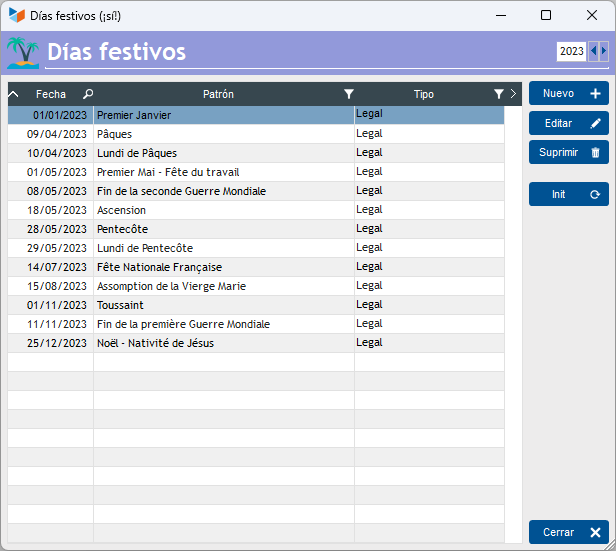Sort by the Fecha column header
Image resolution: width=616 pixels, height=551 pixels.
click(50, 94)
